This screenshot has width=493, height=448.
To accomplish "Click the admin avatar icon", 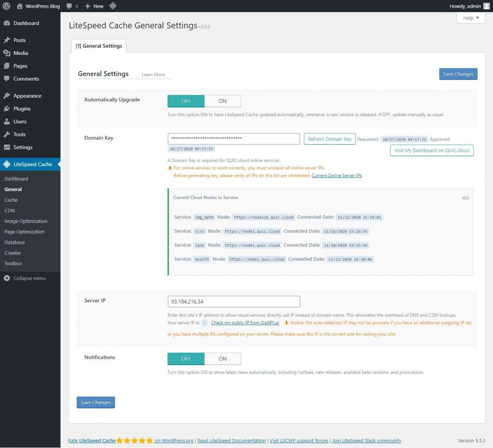I will [x=486, y=6].
